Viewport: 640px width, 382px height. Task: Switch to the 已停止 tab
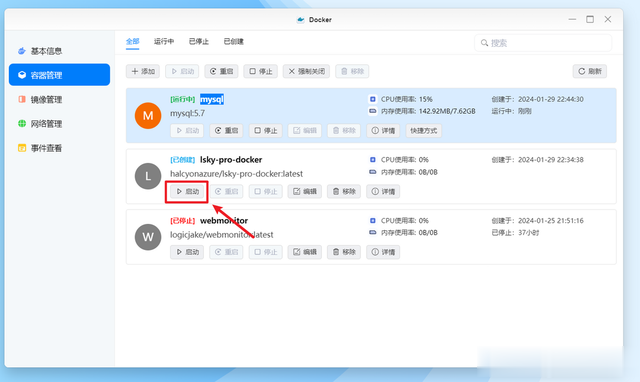coord(199,42)
